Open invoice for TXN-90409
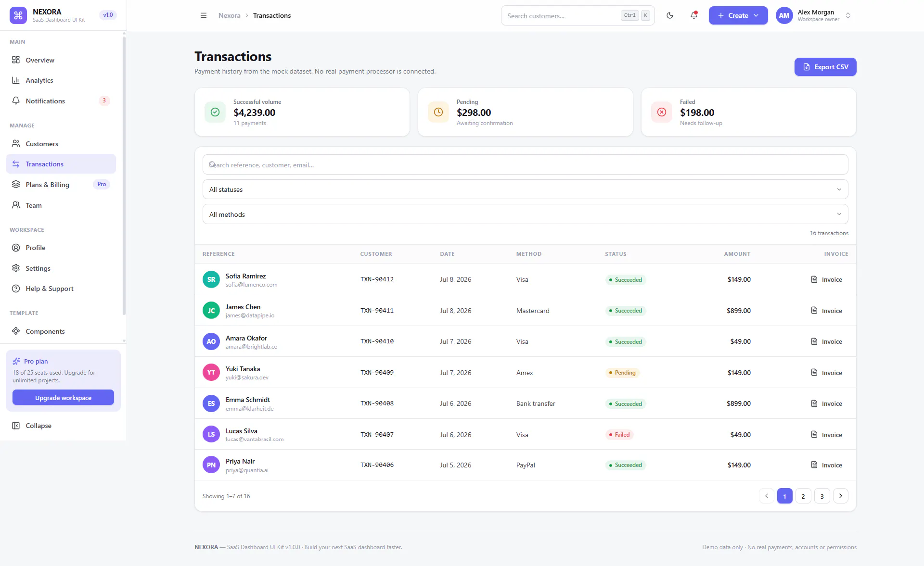 click(826, 373)
